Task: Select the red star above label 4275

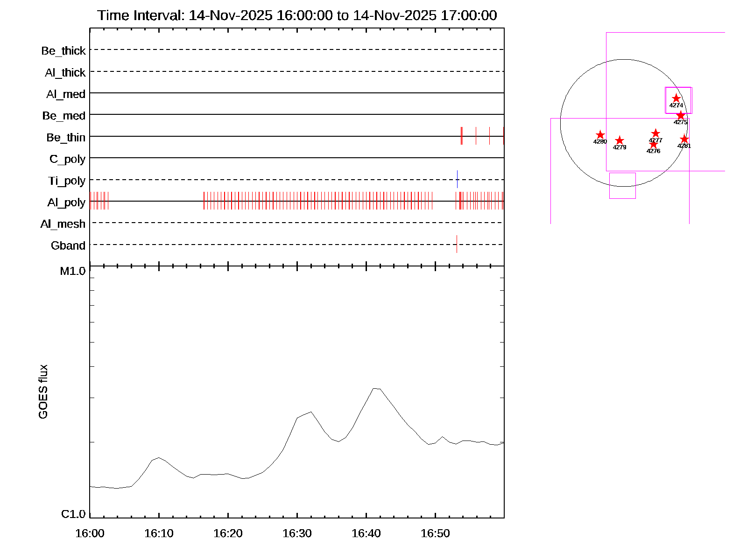Action: point(681,115)
